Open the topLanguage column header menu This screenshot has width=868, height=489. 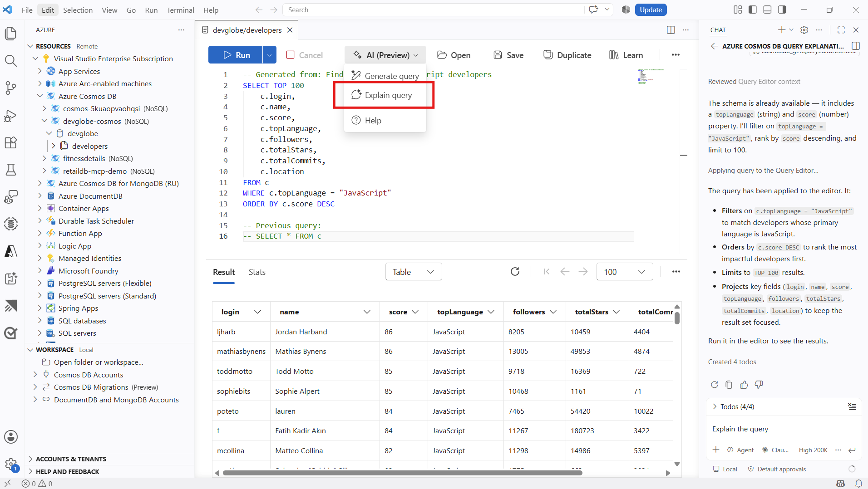[x=491, y=312]
